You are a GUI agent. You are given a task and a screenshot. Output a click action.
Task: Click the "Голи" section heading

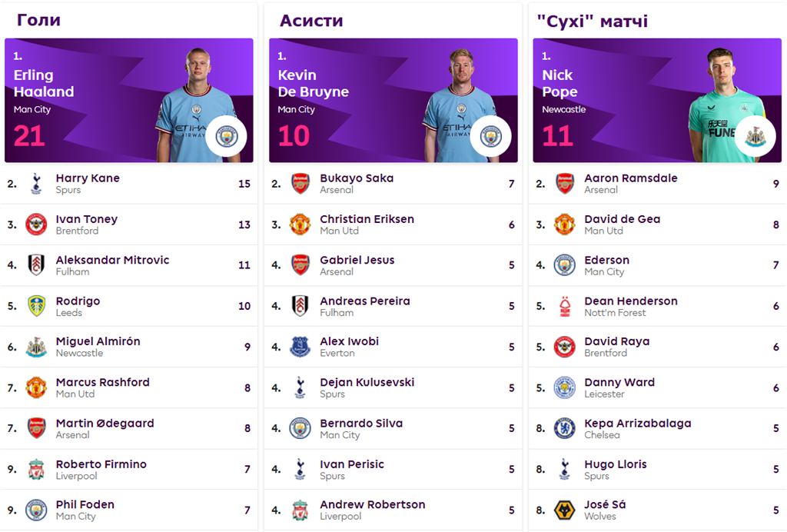click(38, 21)
